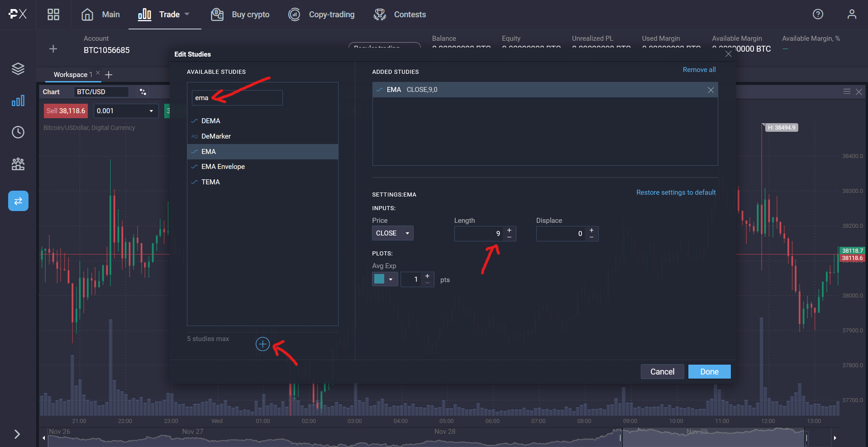
Task: Click the account BTC1056685 label
Action: point(106,50)
